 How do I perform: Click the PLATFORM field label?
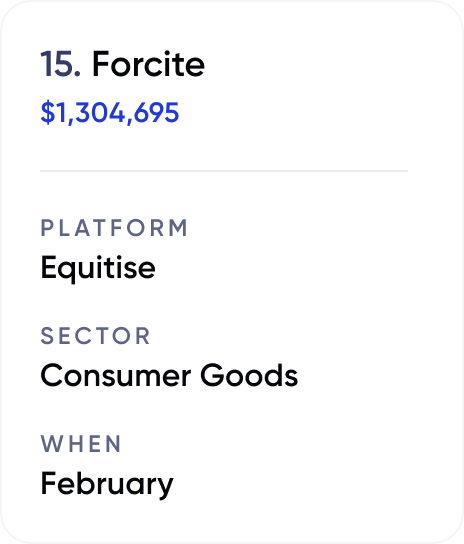[x=114, y=228]
